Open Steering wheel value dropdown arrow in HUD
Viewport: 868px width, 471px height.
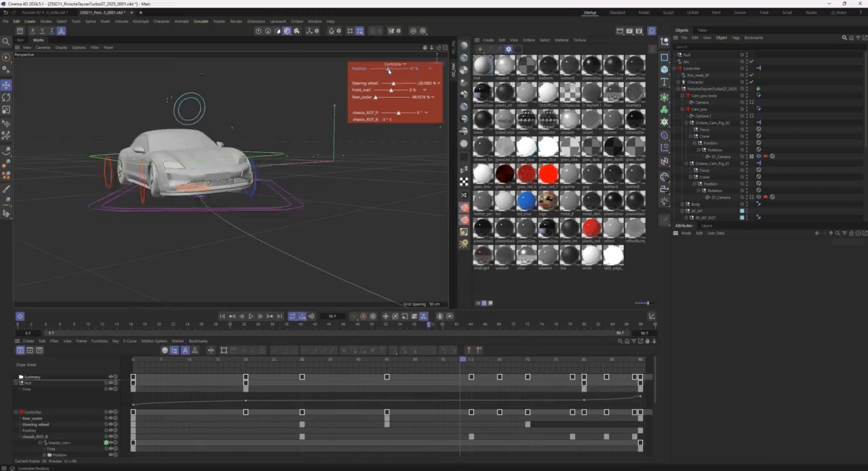439,83
